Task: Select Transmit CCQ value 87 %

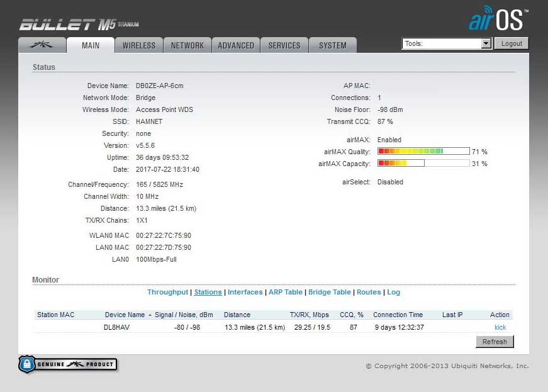Action: [385, 121]
